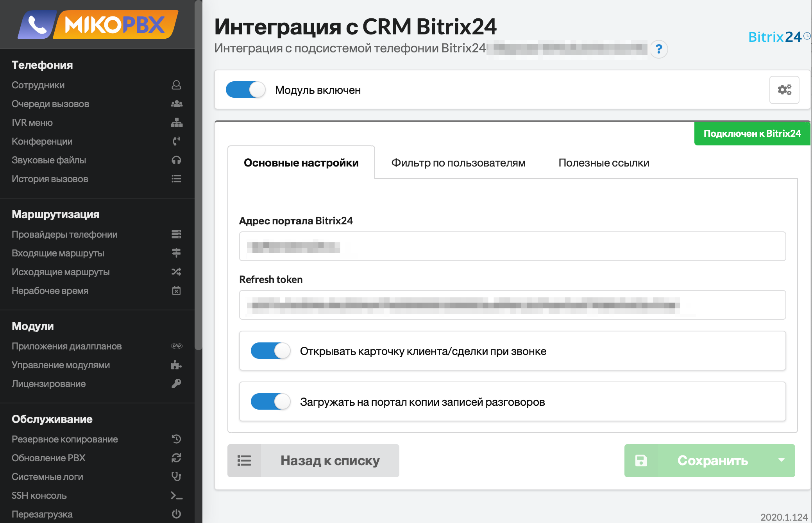The image size is (812, 523).
Task: Click the terminal icon for SSH консоль
Action: 177,495
